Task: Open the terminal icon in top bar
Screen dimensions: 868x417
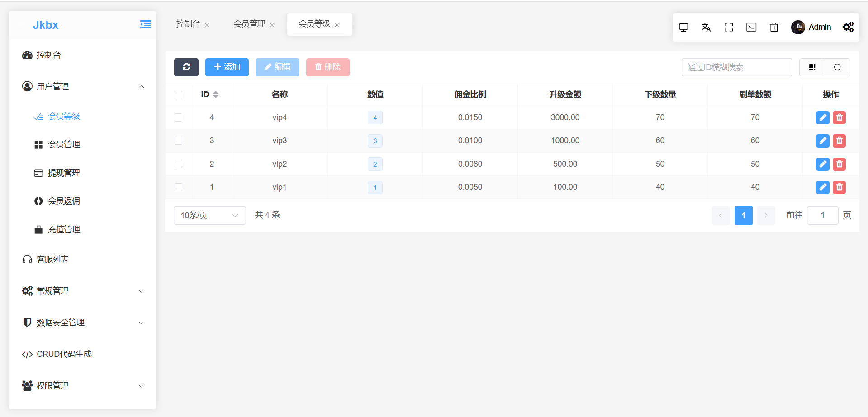Action: pos(751,28)
